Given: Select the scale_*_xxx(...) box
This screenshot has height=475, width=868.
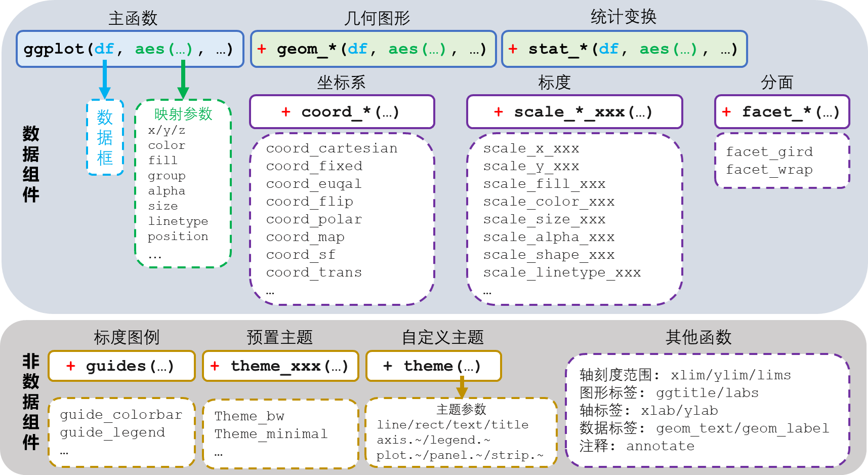Looking at the screenshot, I should click(x=574, y=112).
